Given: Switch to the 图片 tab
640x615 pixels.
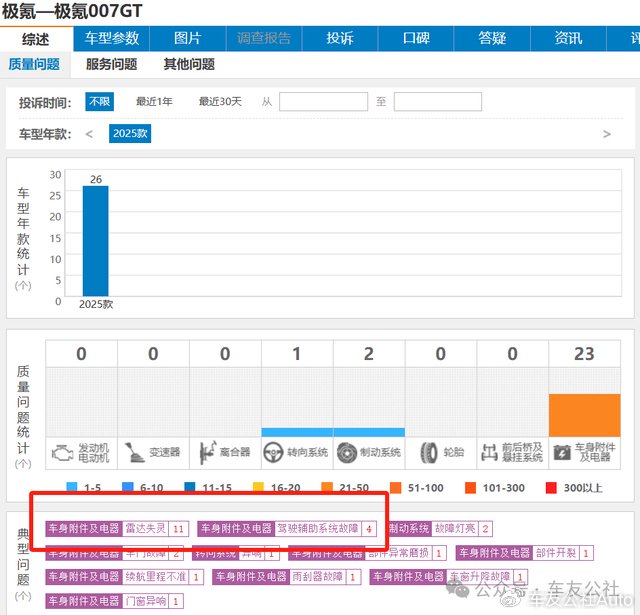Looking at the screenshot, I should (188, 38).
